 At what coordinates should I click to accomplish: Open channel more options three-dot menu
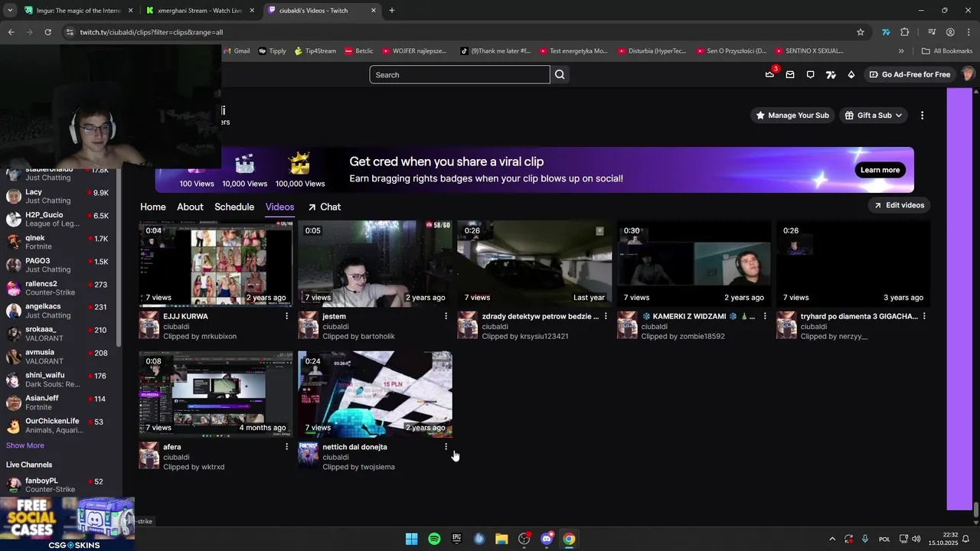click(x=922, y=115)
